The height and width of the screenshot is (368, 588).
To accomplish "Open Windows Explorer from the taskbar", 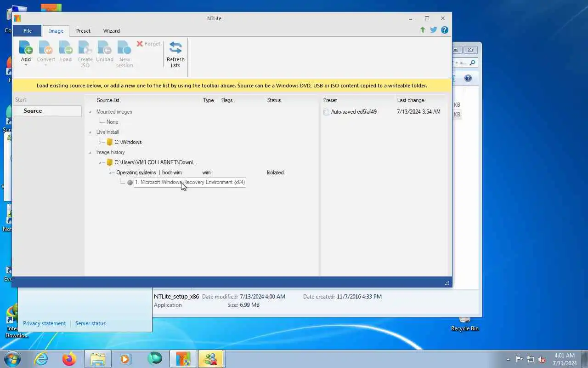I will pos(98,359).
